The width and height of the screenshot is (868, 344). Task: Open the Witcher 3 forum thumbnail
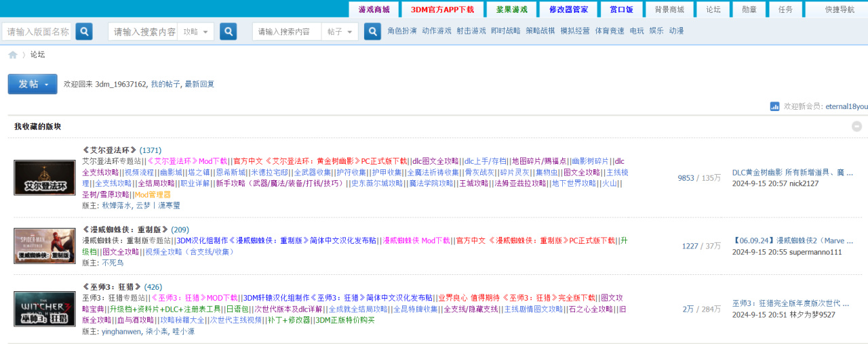coord(45,309)
